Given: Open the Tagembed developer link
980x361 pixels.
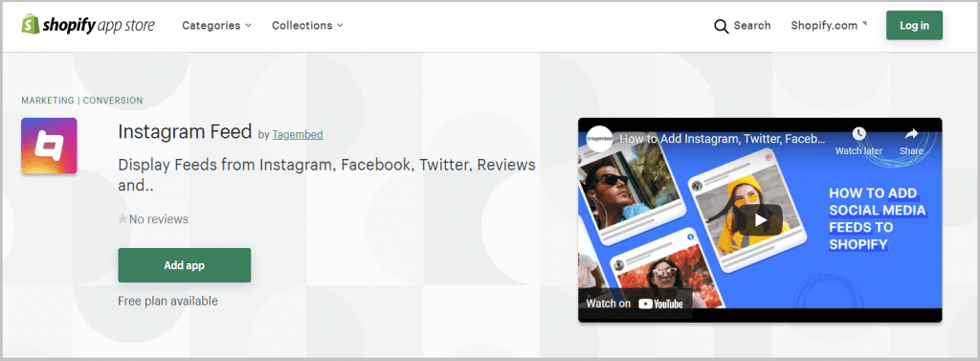Looking at the screenshot, I should pyautogui.click(x=298, y=134).
